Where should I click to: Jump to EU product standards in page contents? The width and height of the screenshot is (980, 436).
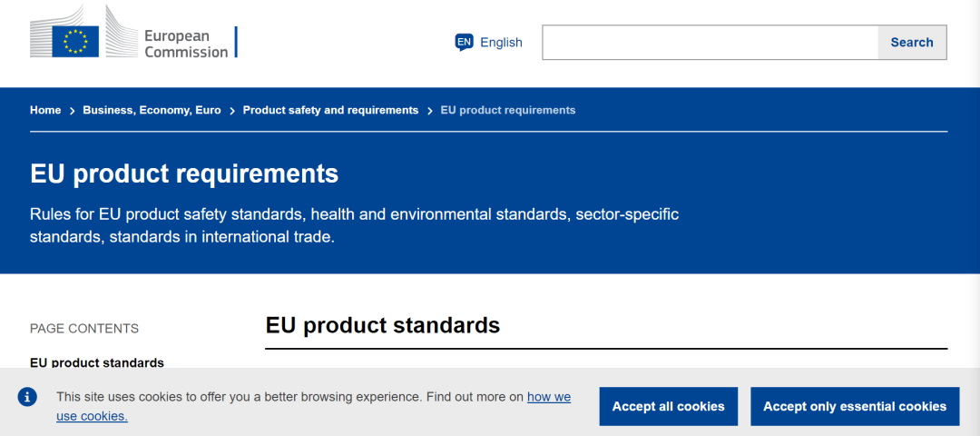(97, 362)
